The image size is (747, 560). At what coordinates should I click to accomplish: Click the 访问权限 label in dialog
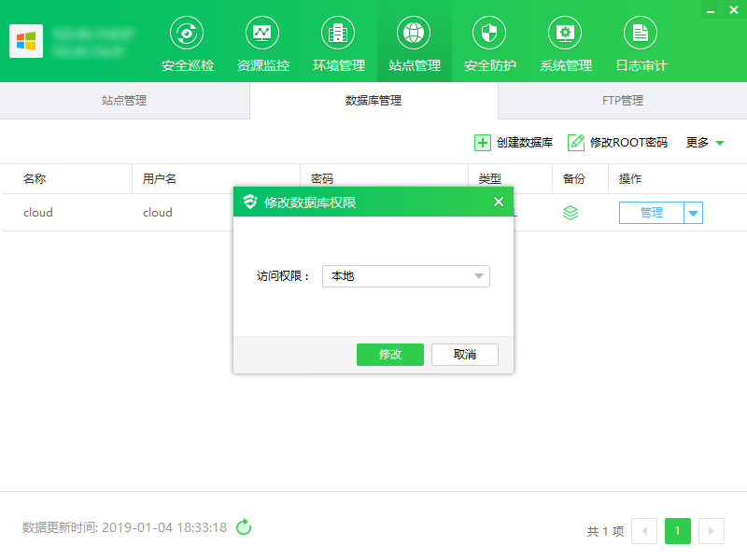(x=283, y=276)
